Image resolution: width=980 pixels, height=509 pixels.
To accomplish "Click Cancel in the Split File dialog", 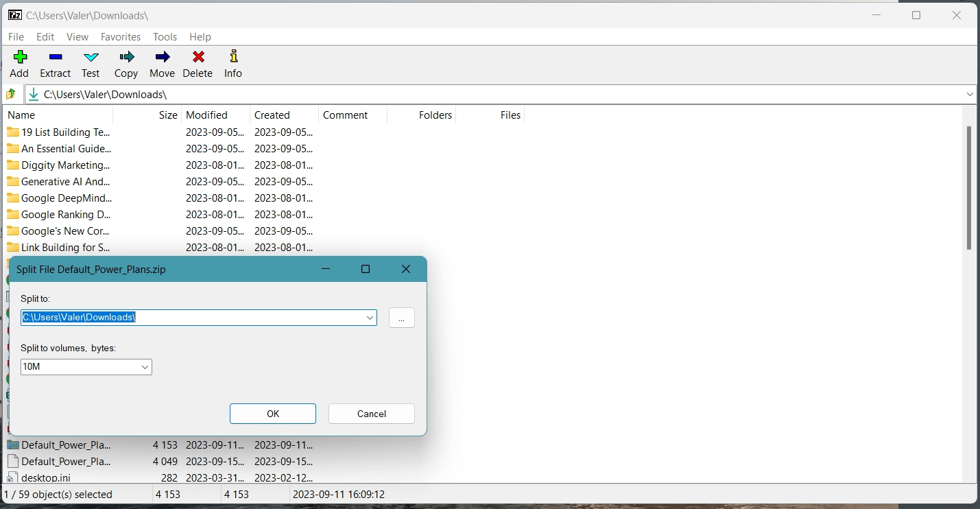I will [372, 414].
